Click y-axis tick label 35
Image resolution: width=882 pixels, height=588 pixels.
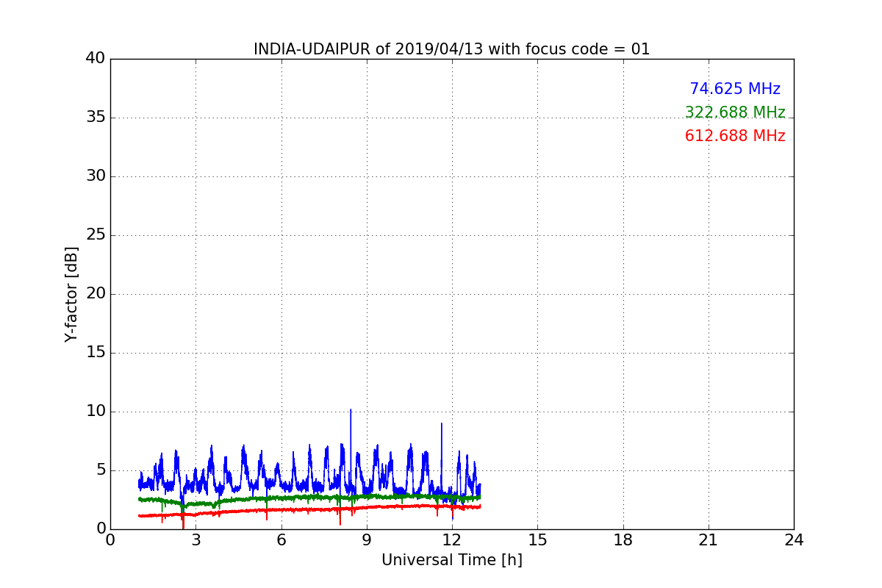tap(96, 118)
